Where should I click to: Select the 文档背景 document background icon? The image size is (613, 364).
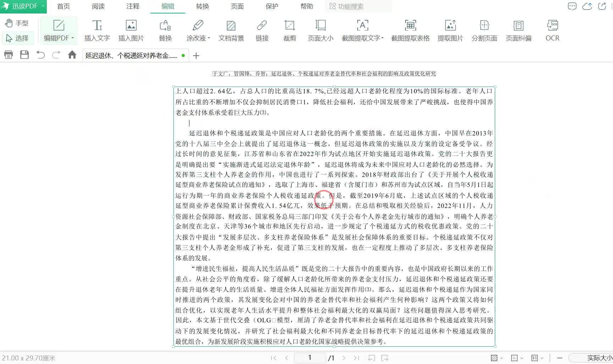pyautogui.click(x=231, y=26)
